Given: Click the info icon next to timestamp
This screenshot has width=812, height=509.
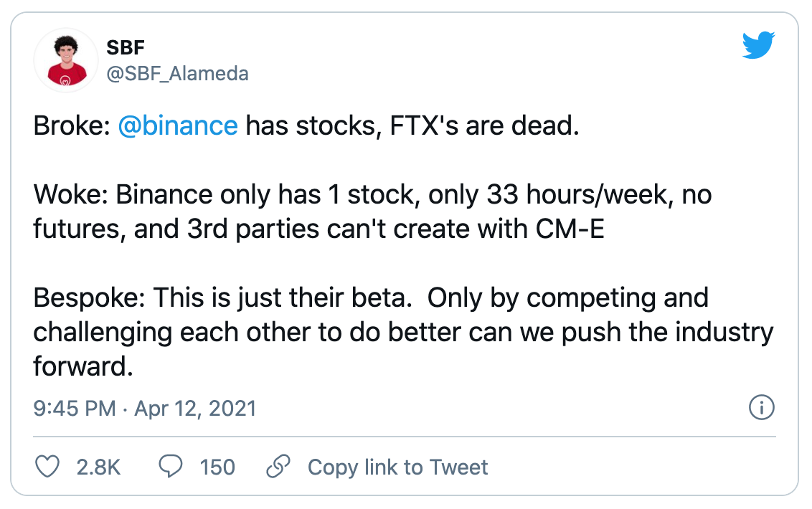Looking at the screenshot, I should point(763,407).
